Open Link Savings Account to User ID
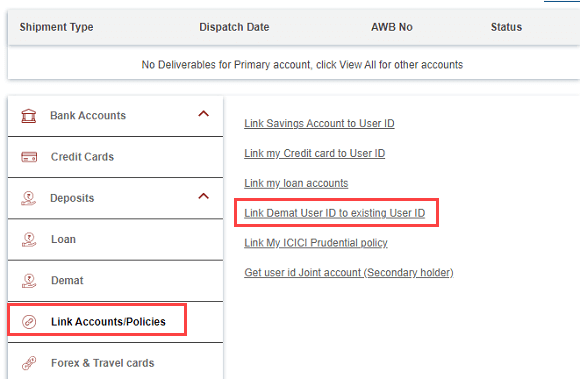 click(x=319, y=123)
